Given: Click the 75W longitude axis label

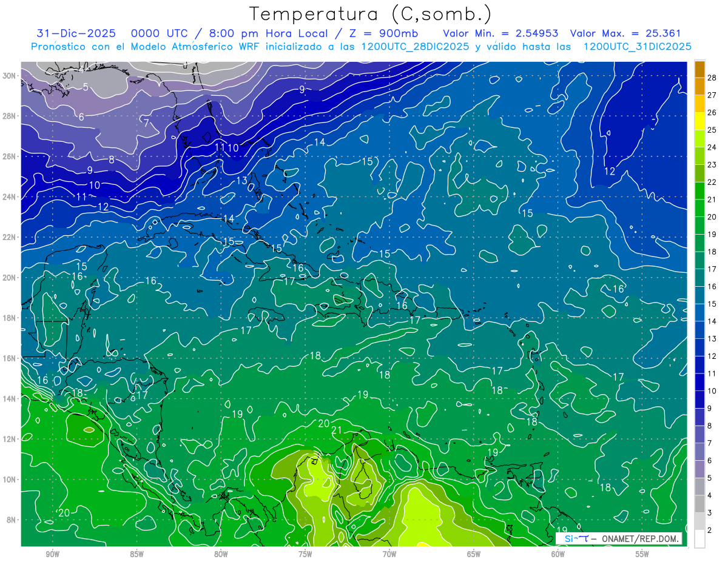Looking at the screenshot, I should [305, 554].
